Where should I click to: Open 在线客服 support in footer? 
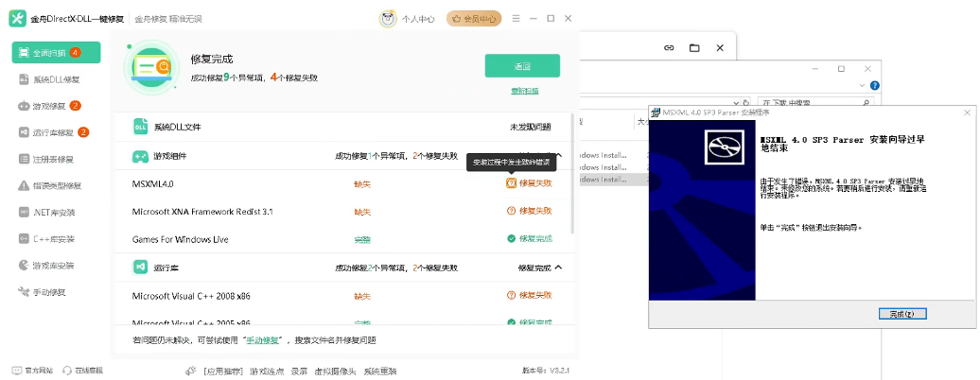coord(83,371)
